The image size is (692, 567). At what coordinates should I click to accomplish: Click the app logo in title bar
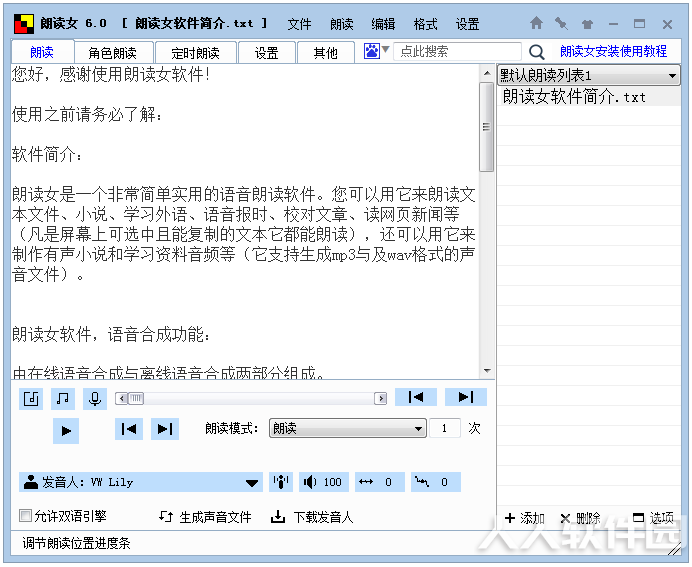pos(24,23)
